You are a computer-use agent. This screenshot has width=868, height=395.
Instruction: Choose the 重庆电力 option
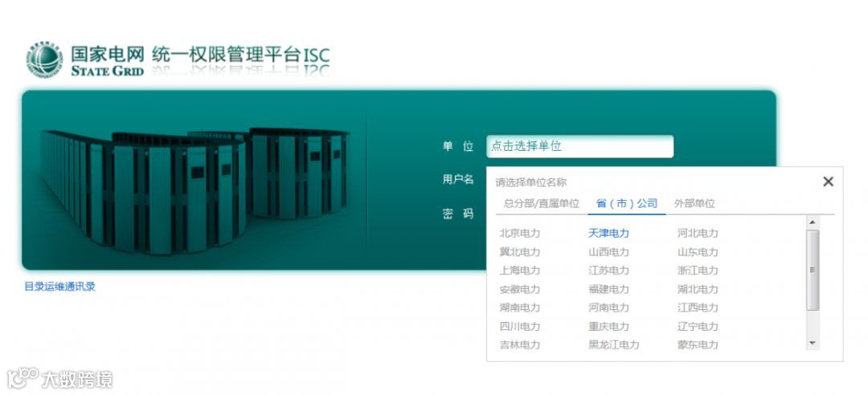608,327
